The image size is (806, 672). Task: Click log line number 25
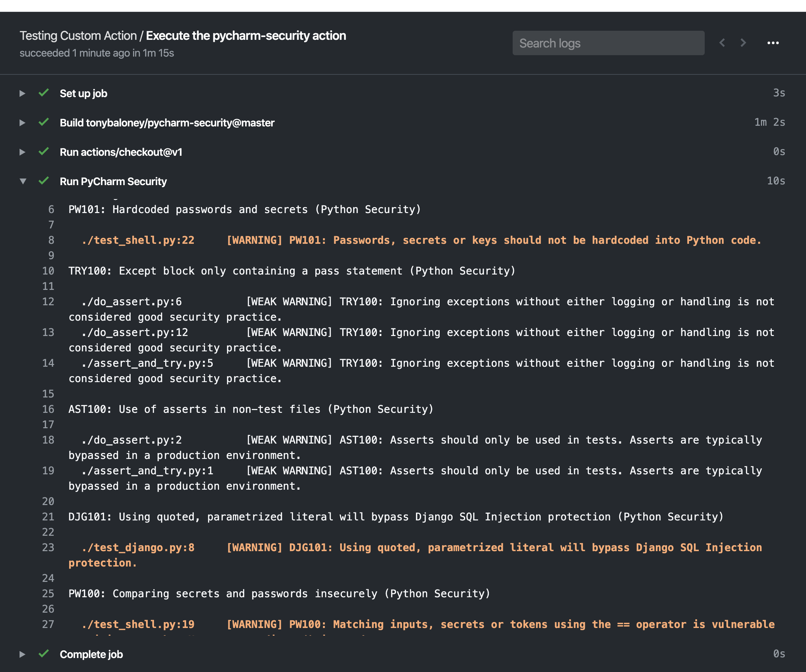48,593
